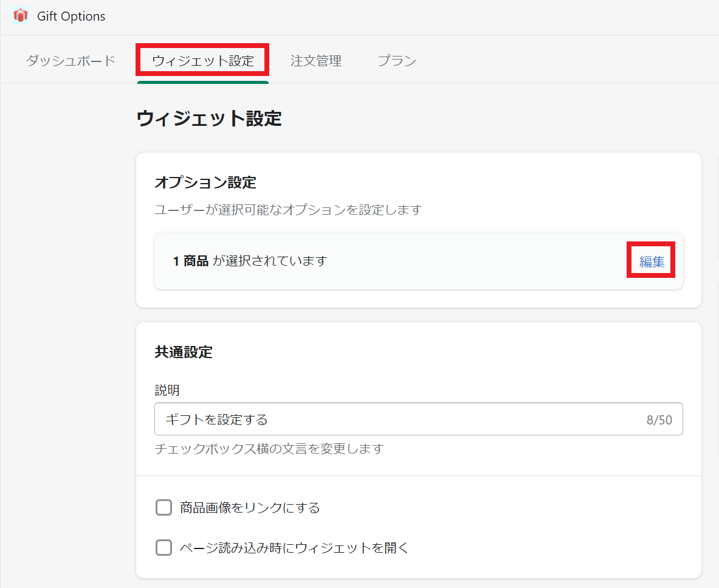Click the 説明 field label
719x588 pixels.
click(x=167, y=390)
